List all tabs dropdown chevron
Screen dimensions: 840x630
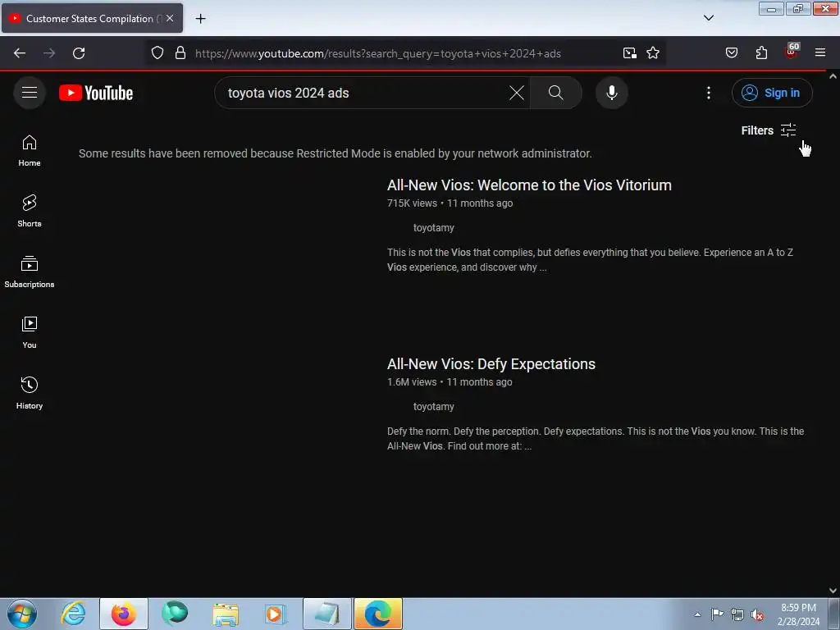coord(708,18)
